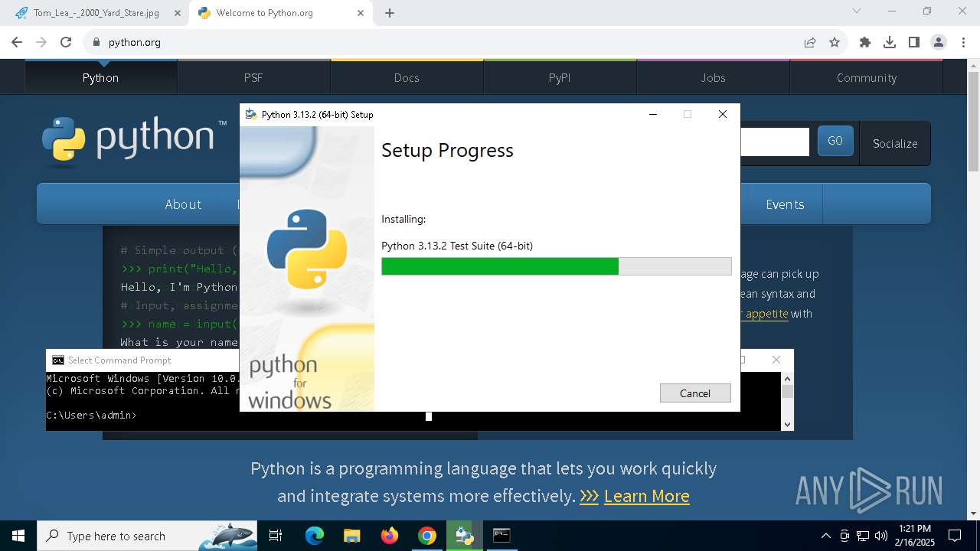Viewport: 980px width, 551px height.
Task: Follow the Learn More link
Action: pos(646,496)
